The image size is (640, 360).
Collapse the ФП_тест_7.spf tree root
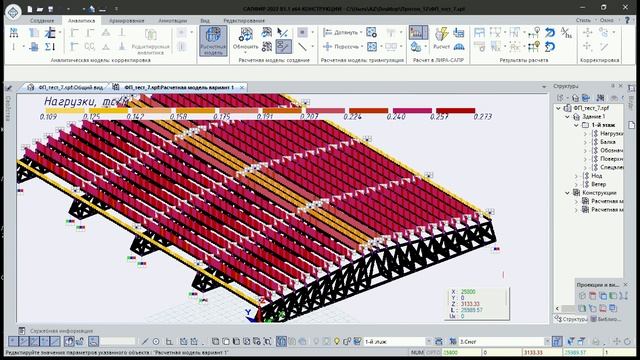pyautogui.click(x=558, y=108)
